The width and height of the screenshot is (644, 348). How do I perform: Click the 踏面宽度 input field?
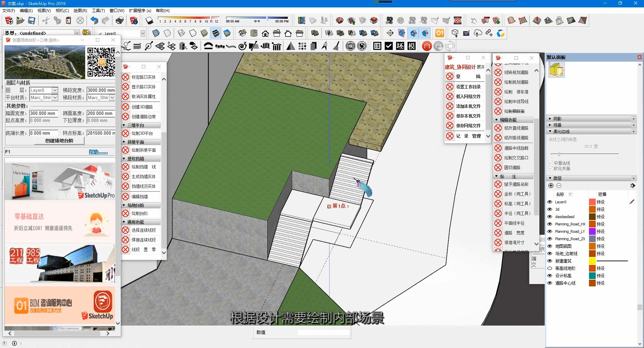pos(44,113)
